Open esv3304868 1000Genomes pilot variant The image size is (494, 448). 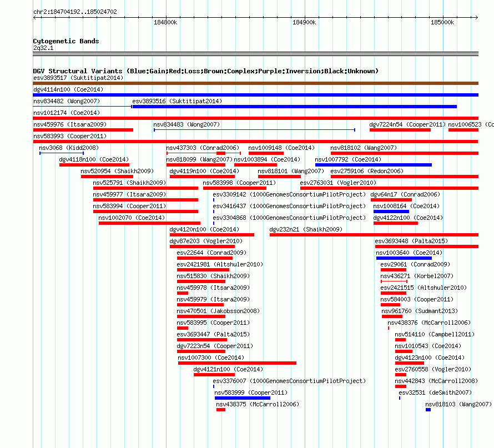[x=214, y=223]
